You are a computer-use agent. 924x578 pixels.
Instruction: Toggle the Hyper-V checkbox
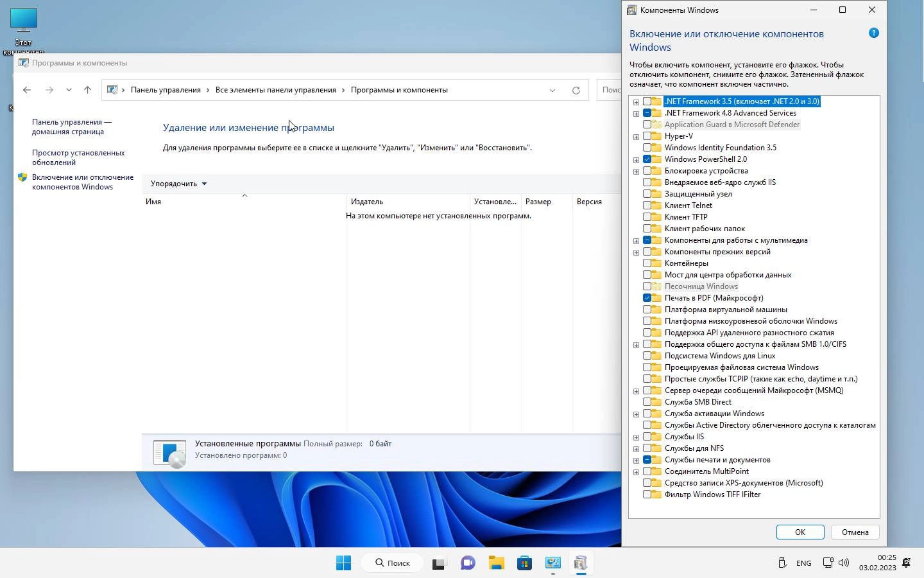coord(647,136)
